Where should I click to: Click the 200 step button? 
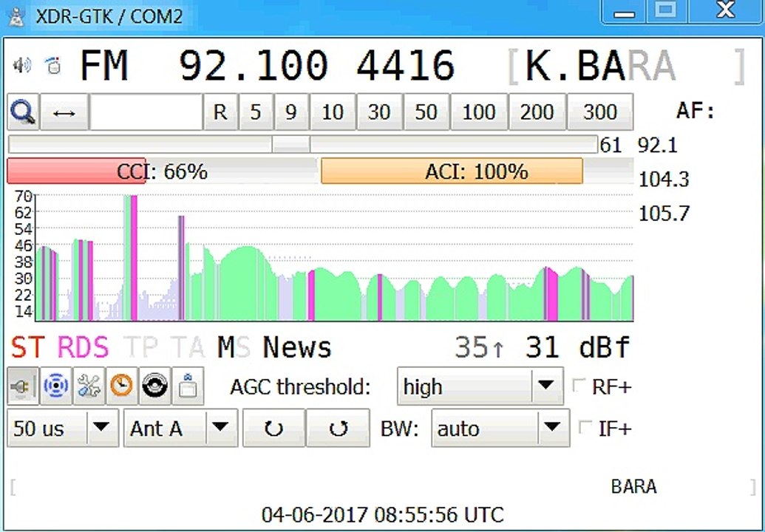[537, 112]
